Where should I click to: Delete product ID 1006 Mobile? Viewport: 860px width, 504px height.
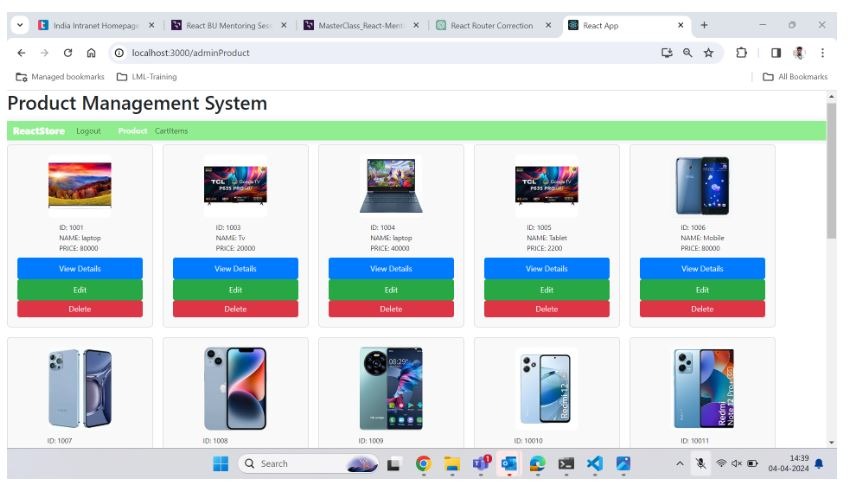[x=703, y=310]
